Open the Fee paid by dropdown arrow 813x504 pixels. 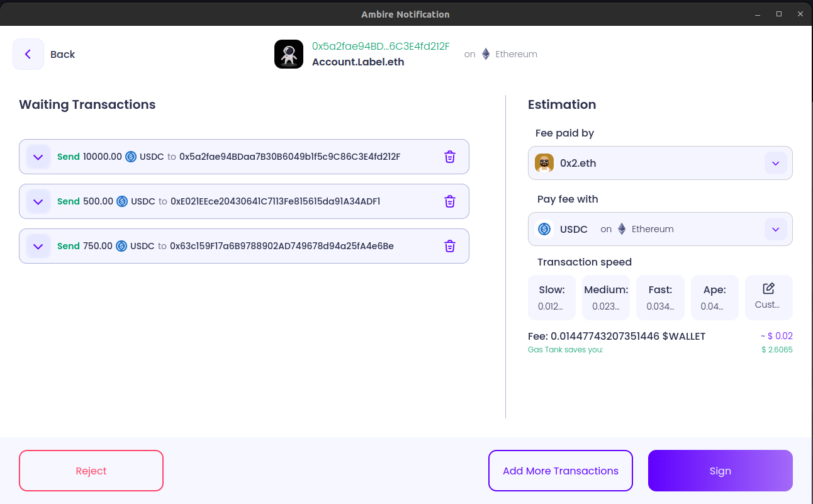point(775,163)
